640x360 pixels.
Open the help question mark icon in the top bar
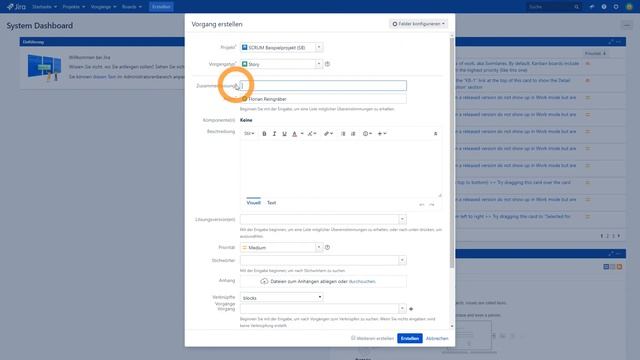coord(604,7)
